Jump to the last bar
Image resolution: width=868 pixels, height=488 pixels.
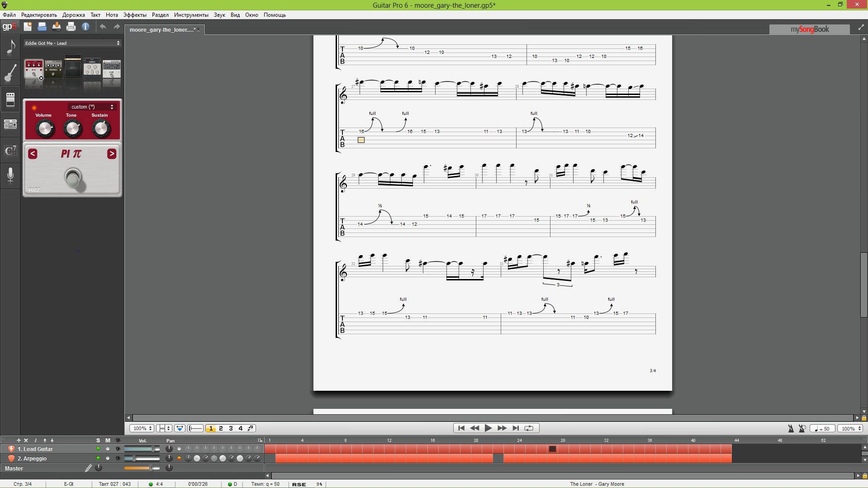coord(516,428)
